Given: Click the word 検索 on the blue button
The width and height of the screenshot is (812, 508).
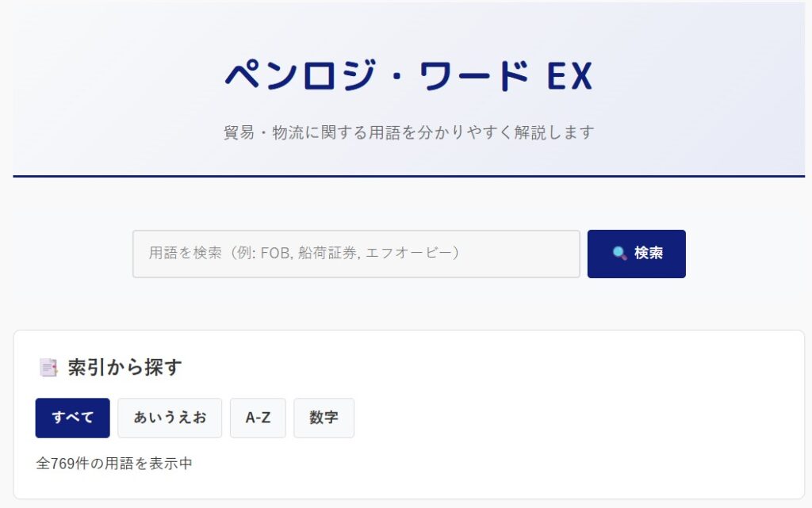Looking at the screenshot, I should 648,254.
